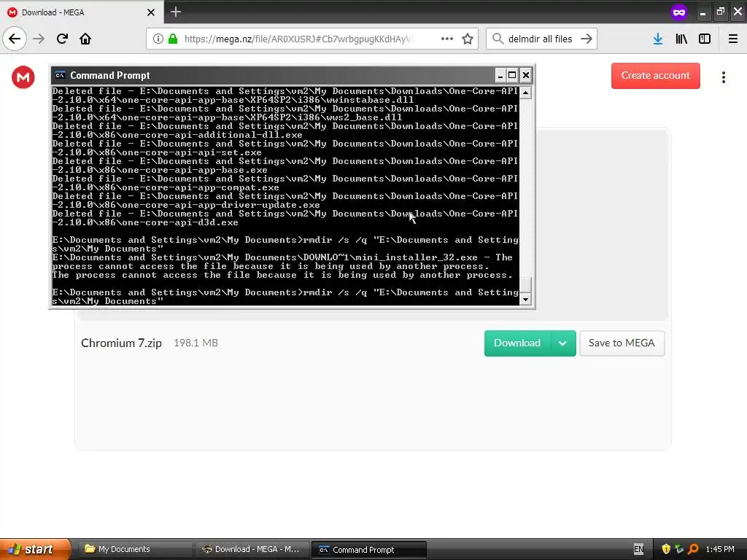Screen dimensions: 747x560
Task: Open the Firefox home page icon
Action: coord(85,39)
